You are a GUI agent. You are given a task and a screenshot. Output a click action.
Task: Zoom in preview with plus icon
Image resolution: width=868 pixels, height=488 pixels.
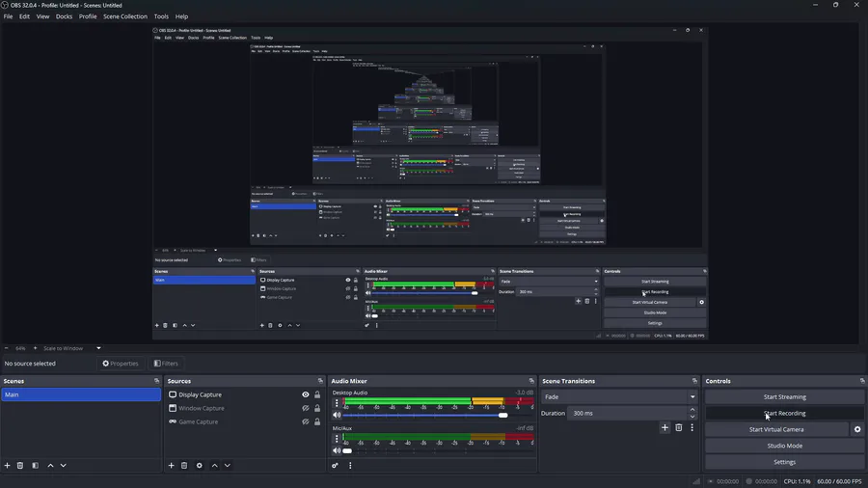(x=35, y=348)
